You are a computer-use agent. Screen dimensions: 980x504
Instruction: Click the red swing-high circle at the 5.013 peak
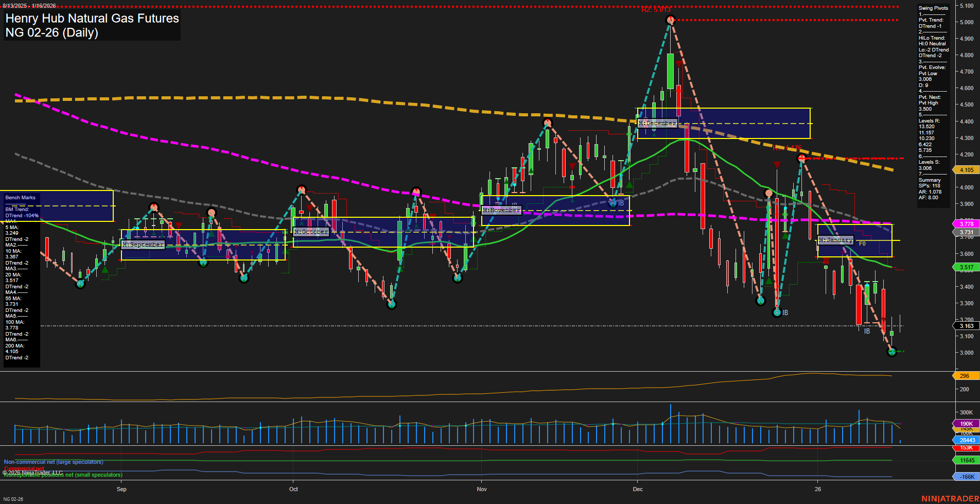click(670, 19)
